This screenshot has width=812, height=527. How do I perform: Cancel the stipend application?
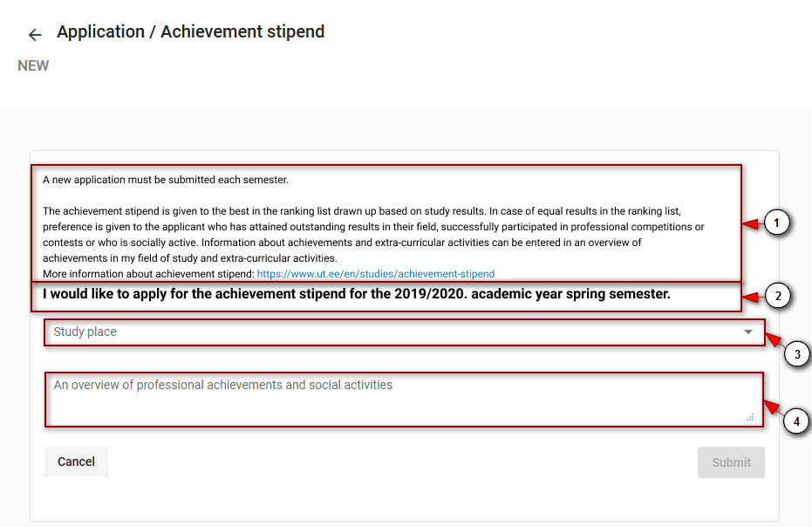pyautogui.click(x=76, y=462)
